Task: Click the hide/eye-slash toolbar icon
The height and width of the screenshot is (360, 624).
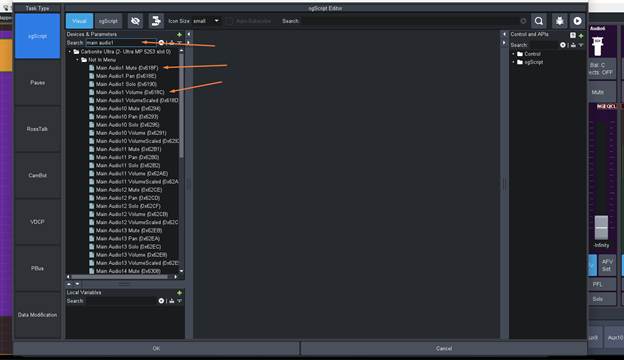Action: (135, 21)
